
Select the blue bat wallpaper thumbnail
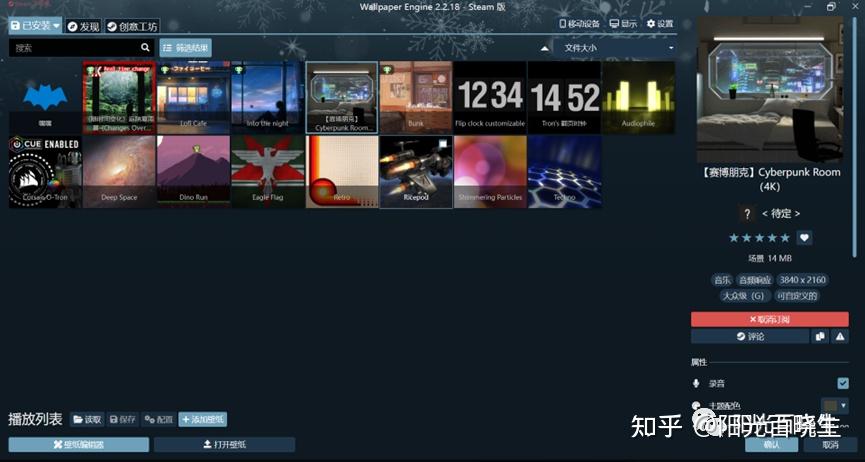pyautogui.click(x=45, y=97)
